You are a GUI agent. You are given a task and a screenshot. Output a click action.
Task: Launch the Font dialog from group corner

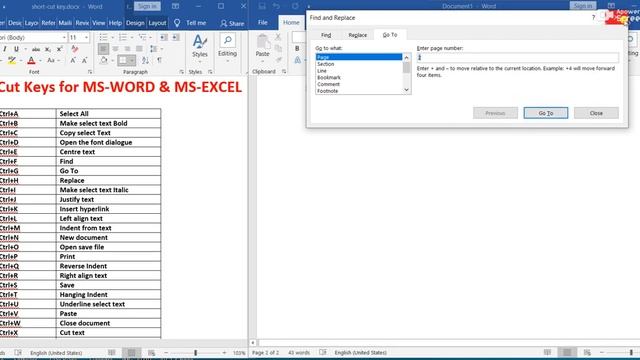(90, 72)
